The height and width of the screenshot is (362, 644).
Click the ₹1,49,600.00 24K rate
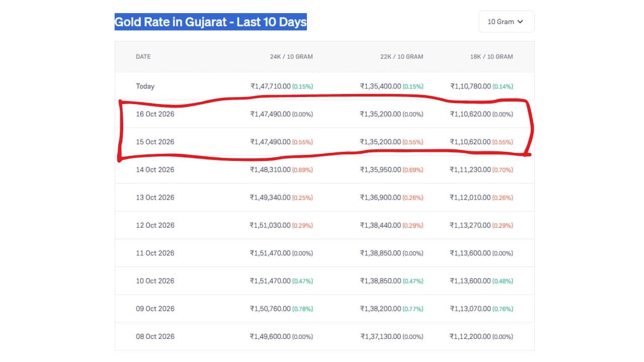[270, 337]
